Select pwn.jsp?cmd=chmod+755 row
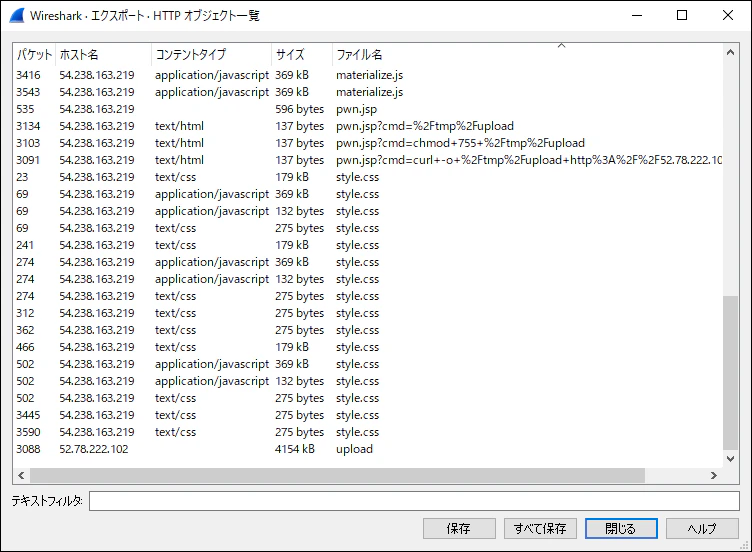The width and height of the screenshot is (752, 552). coord(367,143)
